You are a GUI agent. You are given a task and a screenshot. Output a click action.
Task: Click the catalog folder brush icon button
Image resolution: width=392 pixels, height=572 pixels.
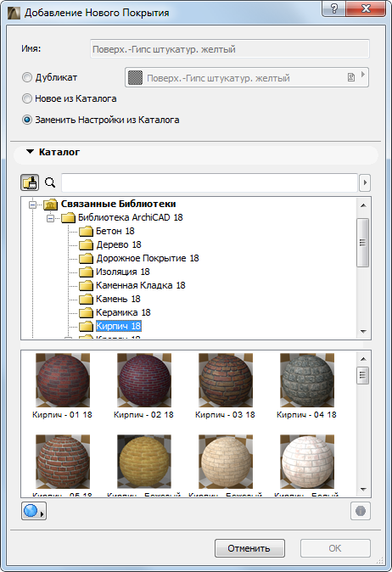tap(30, 182)
